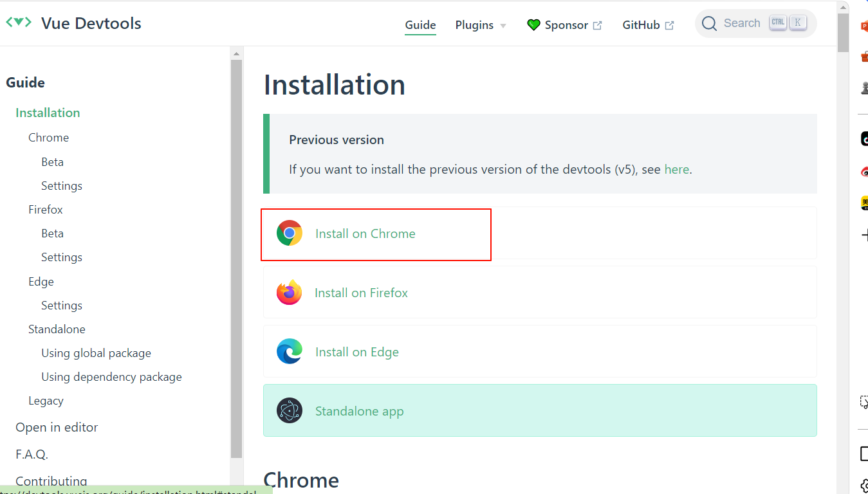Open the Contributing page in the sidebar

click(x=51, y=481)
